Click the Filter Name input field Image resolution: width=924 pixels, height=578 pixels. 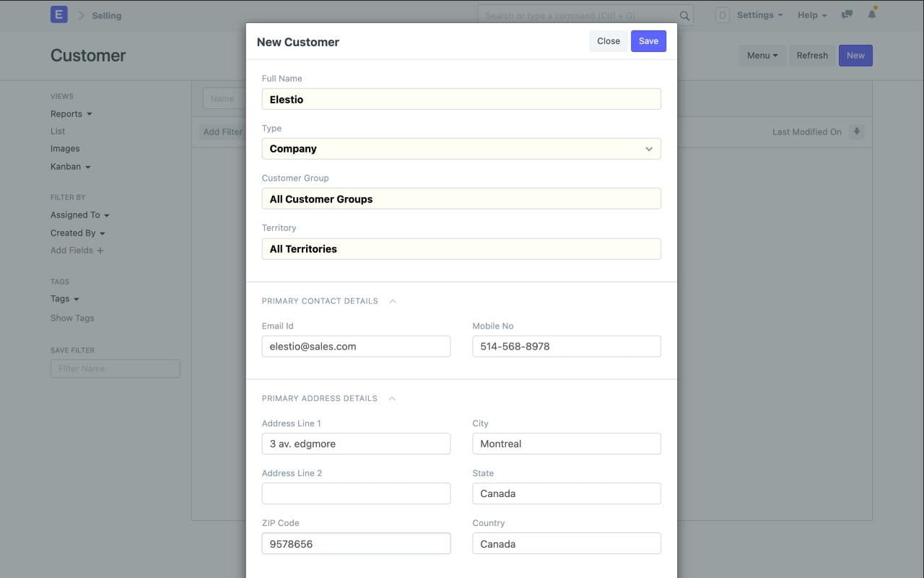[x=115, y=368]
